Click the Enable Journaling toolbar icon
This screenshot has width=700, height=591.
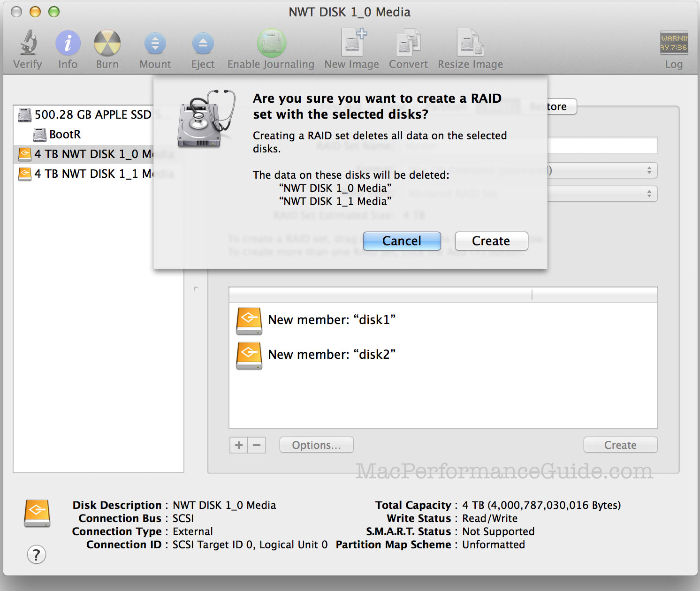tap(271, 43)
